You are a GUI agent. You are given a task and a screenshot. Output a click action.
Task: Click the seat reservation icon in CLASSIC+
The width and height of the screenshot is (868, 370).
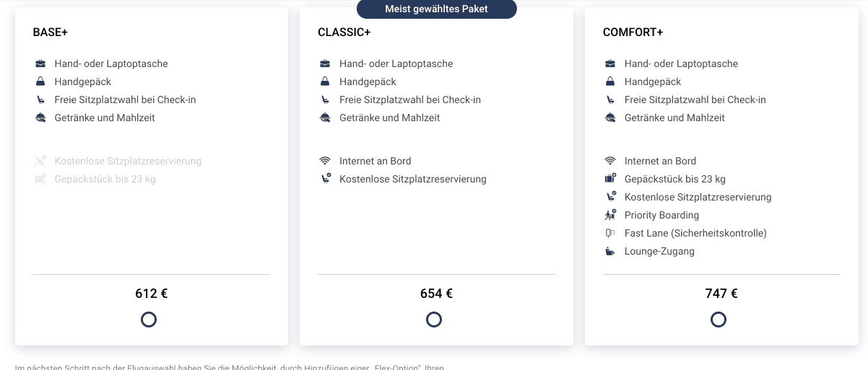click(326, 179)
